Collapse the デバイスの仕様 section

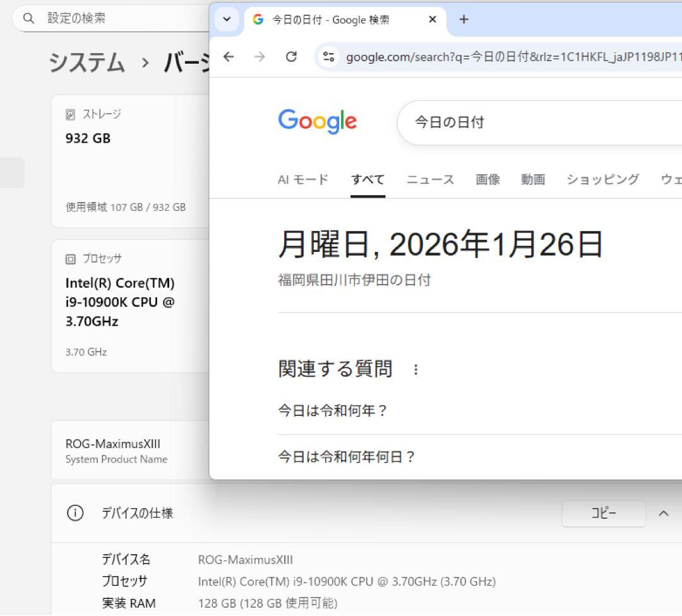(x=664, y=513)
